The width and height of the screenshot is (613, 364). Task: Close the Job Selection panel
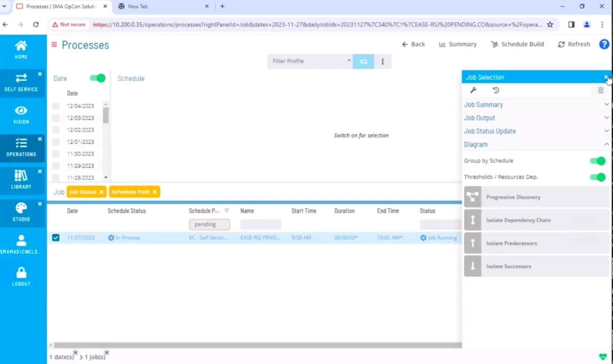(606, 77)
